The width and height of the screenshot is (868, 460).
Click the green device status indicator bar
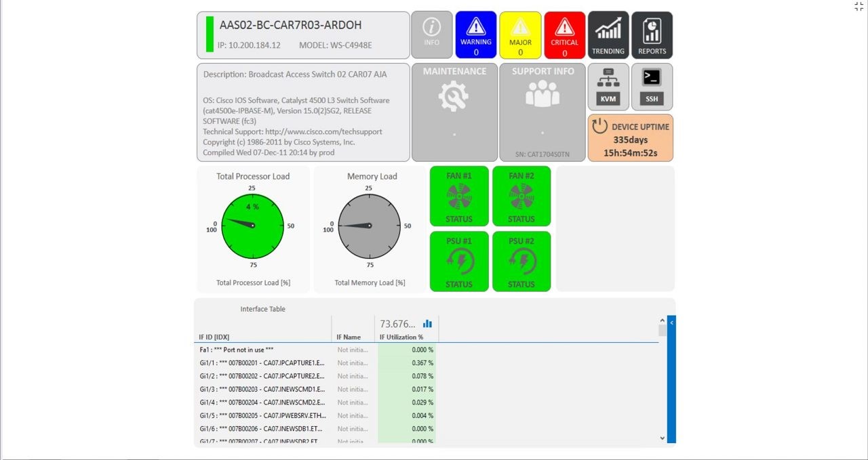[210, 35]
